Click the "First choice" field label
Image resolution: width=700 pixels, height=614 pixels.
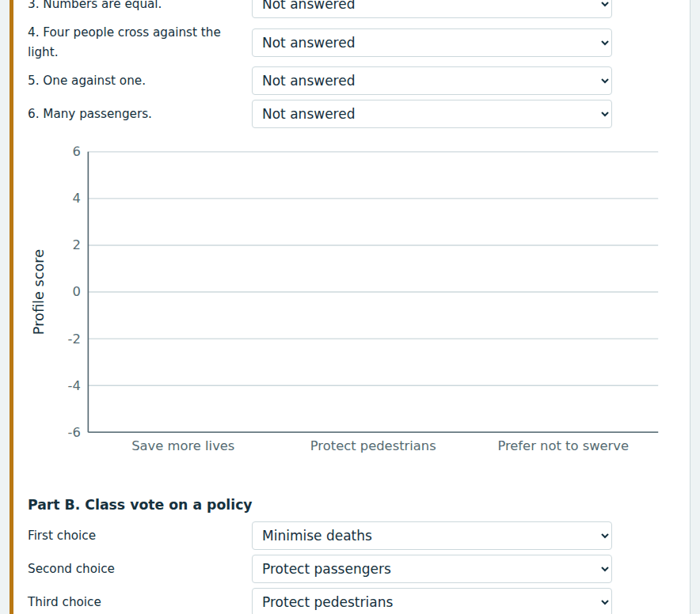[x=62, y=536]
